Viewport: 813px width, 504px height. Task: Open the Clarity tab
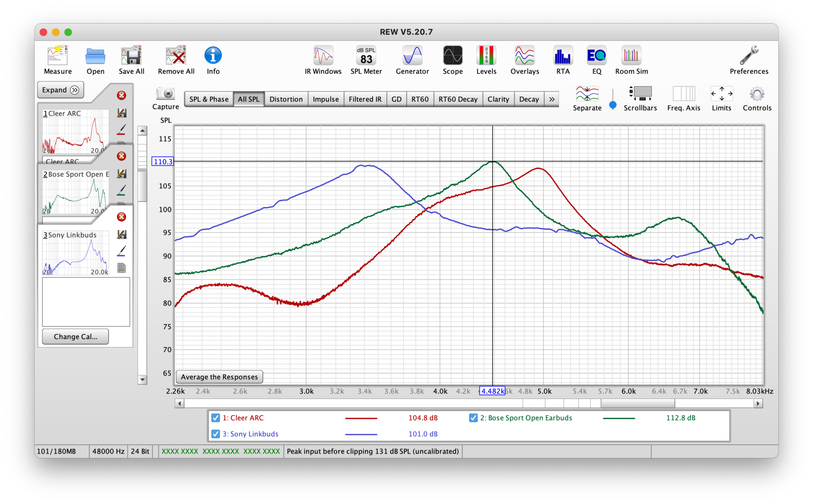click(498, 99)
